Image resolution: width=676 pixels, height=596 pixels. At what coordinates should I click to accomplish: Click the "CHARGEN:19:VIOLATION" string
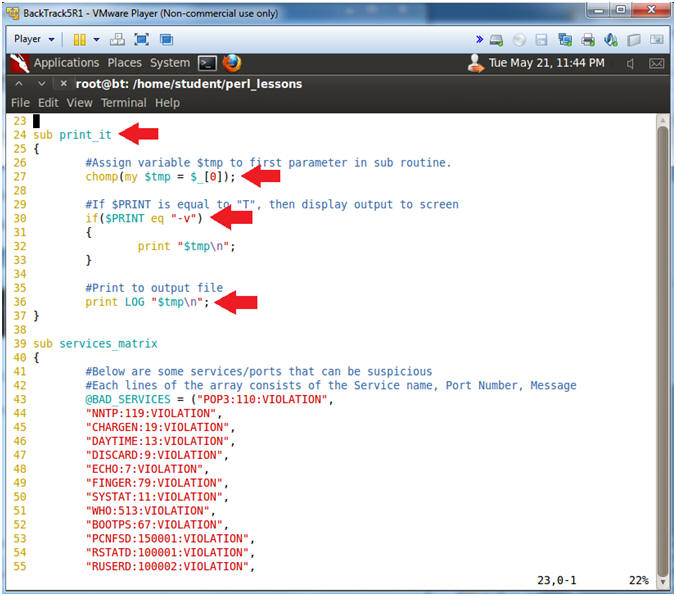[157, 427]
